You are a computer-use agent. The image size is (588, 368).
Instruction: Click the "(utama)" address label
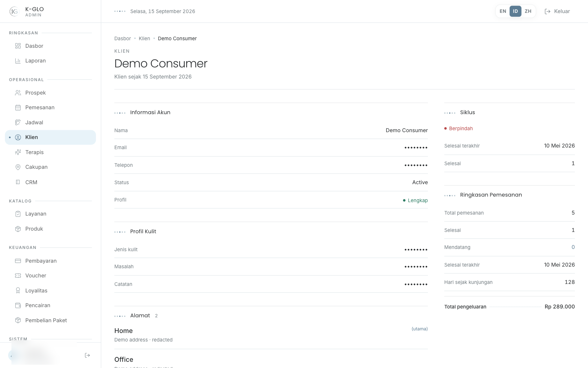pyautogui.click(x=419, y=329)
